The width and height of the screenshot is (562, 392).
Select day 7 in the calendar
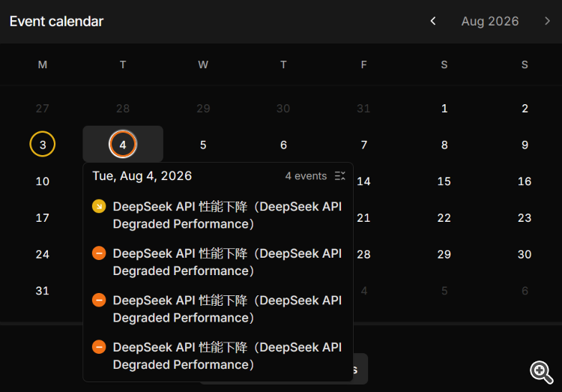pos(363,145)
